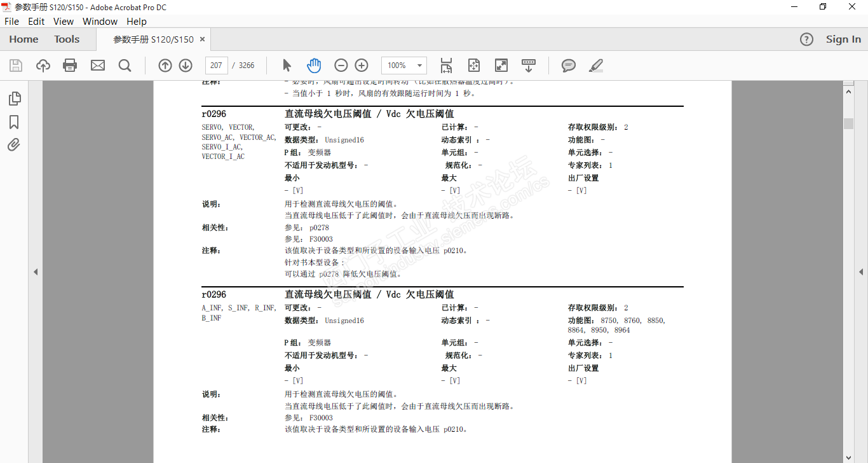This screenshot has width=868, height=463.
Task: Click the Read mode toolbar icon
Action: click(x=529, y=66)
